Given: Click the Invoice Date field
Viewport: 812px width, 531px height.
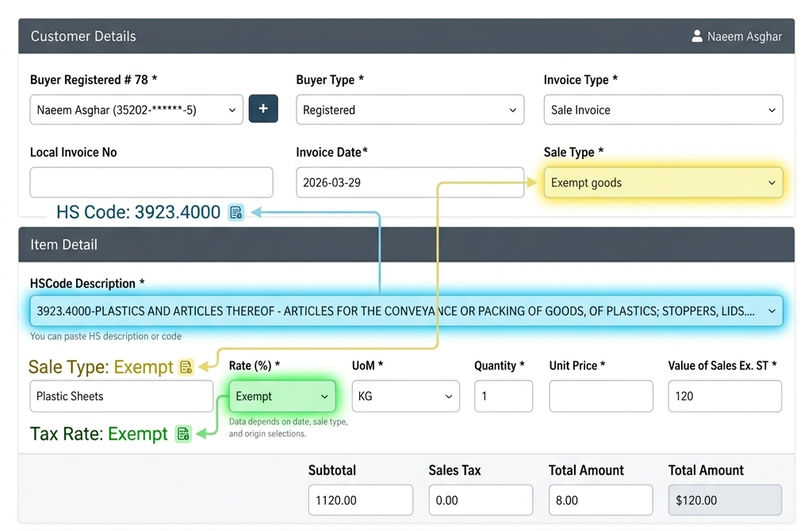Looking at the screenshot, I should 410,182.
